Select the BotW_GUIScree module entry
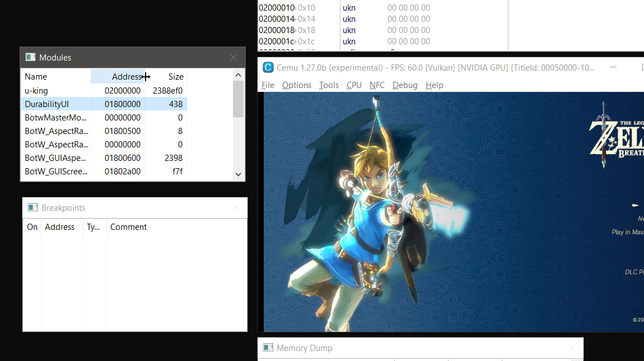This screenshot has height=361, width=644. pyautogui.click(x=56, y=171)
